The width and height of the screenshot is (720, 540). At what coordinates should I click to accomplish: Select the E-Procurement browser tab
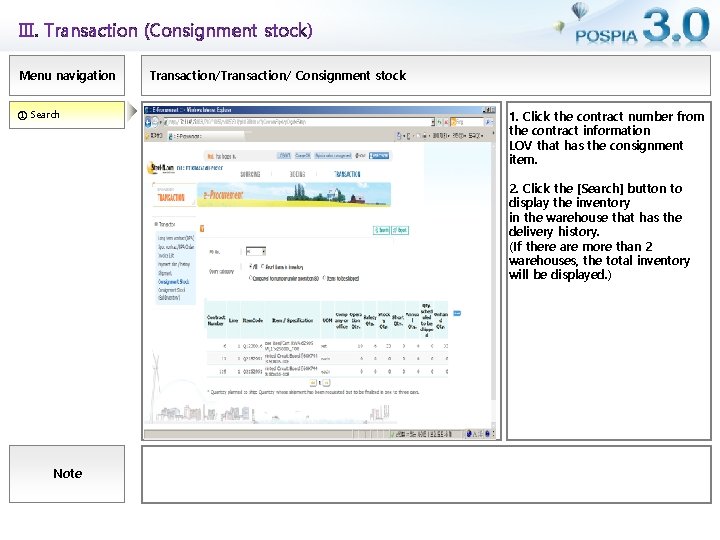tap(206, 136)
